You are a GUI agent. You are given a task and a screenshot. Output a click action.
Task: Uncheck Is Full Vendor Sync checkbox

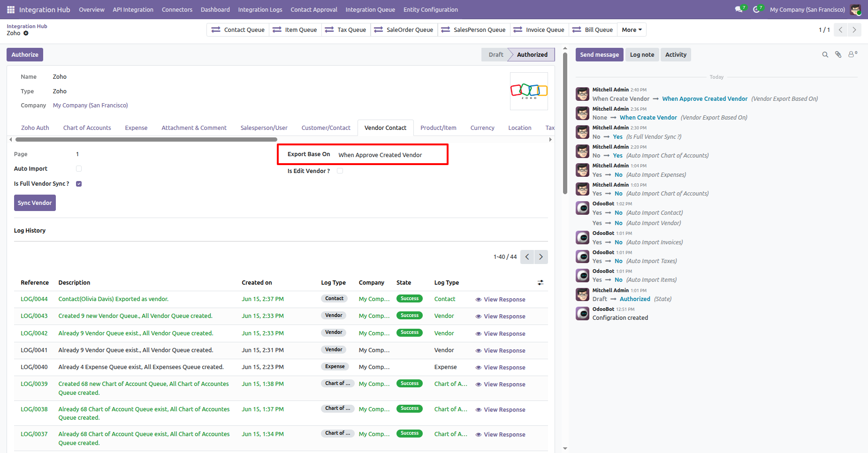point(79,184)
